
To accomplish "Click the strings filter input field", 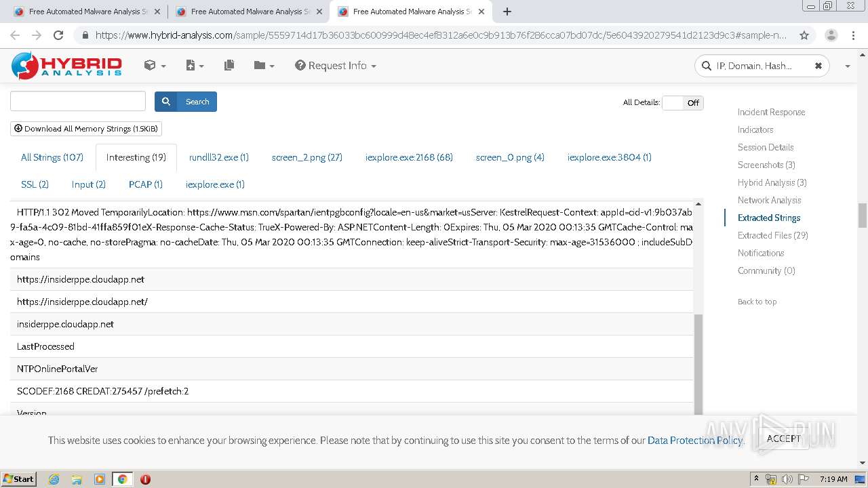I will [x=78, y=101].
